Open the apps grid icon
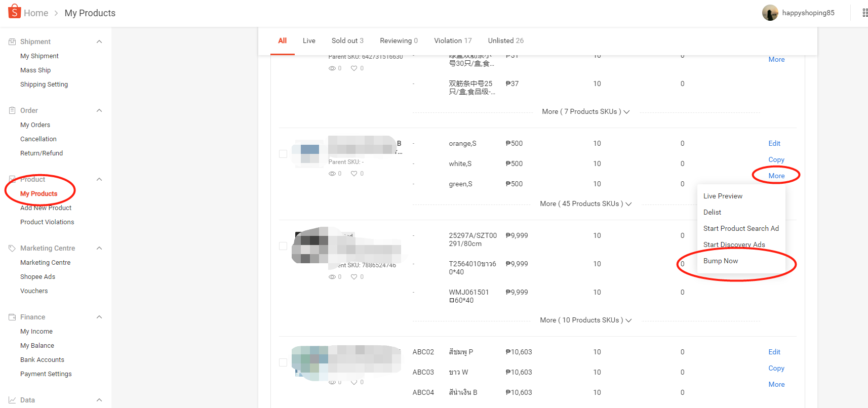The image size is (868, 408). click(x=864, y=13)
